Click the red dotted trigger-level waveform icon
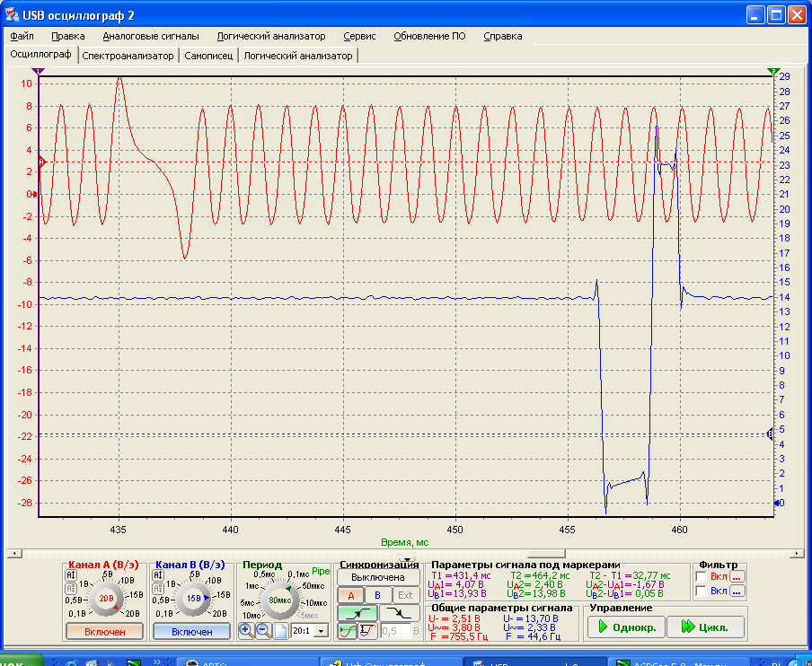Image resolution: width=812 pixels, height=666 pixels. [347, 631]
